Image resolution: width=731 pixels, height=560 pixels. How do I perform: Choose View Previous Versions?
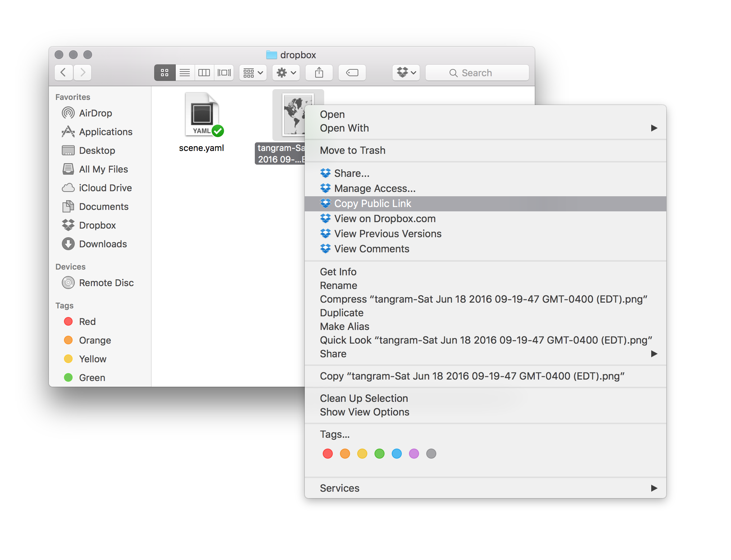click(387, 234)
